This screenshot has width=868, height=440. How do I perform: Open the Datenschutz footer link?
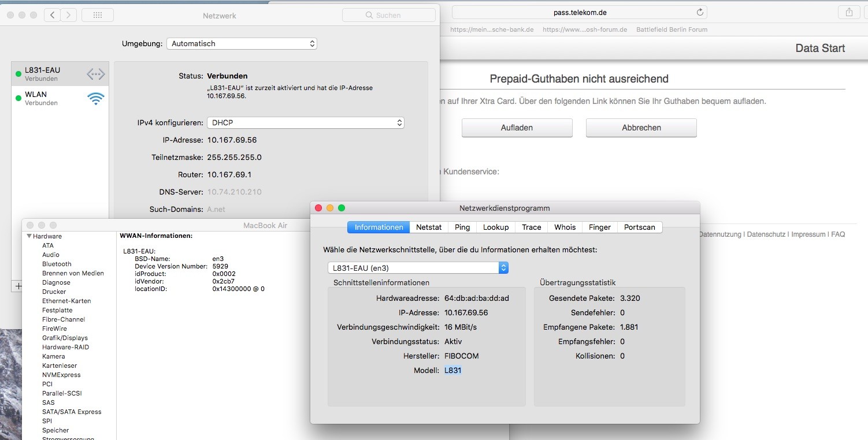(x=766, y=234)
